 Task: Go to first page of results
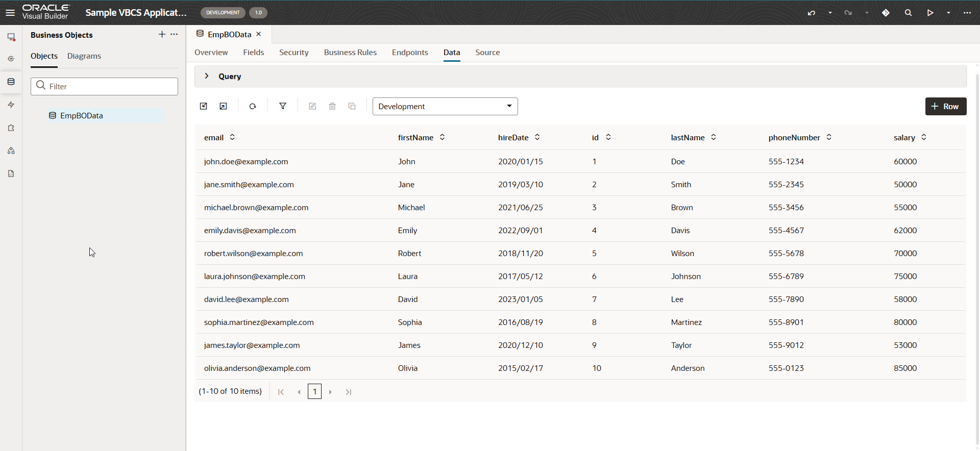(x=281, y=392)
